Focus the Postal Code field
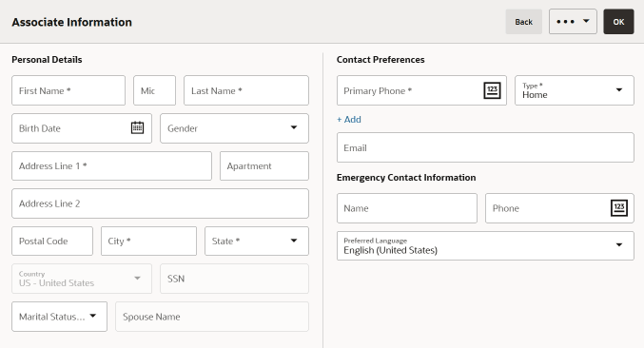The image size is (644, 348). click(52, 241)
